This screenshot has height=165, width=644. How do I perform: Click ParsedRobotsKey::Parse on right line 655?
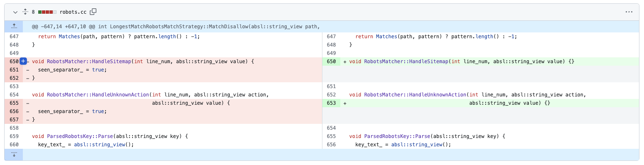pos(397,136)
